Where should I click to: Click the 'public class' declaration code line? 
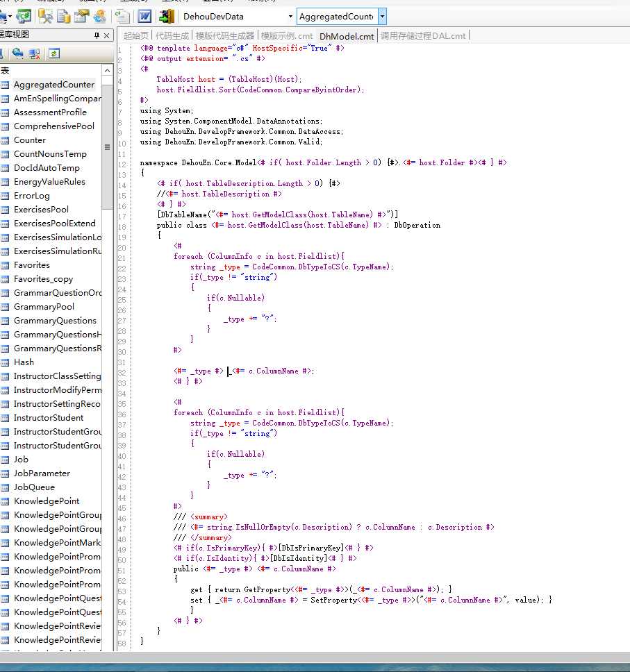click(x=299, y=225)
